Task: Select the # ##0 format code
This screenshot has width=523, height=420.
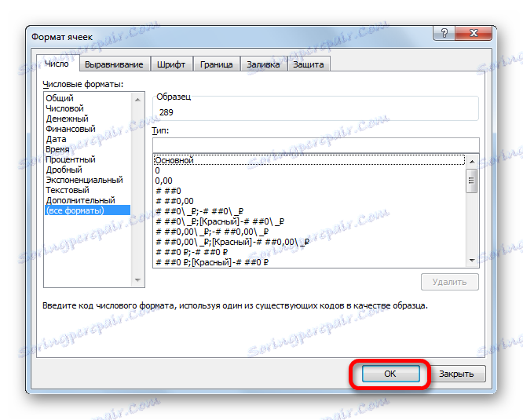Action: coord(309,191)
